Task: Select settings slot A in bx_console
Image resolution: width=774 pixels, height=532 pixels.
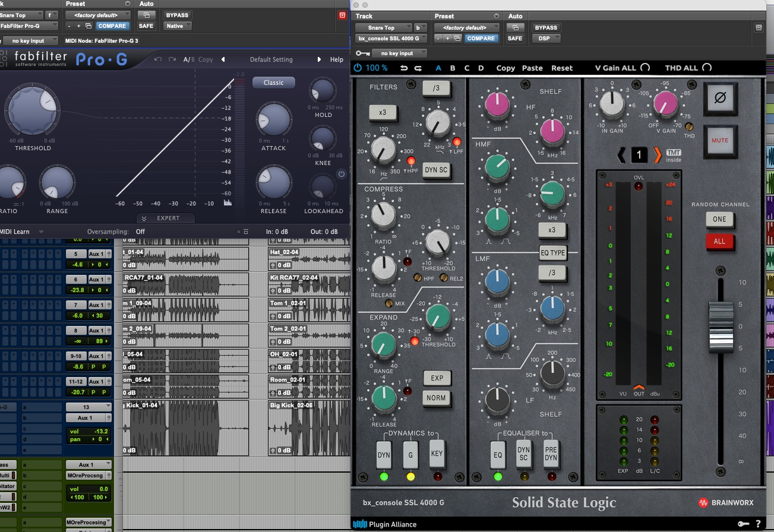Action: tap(439, 68)
